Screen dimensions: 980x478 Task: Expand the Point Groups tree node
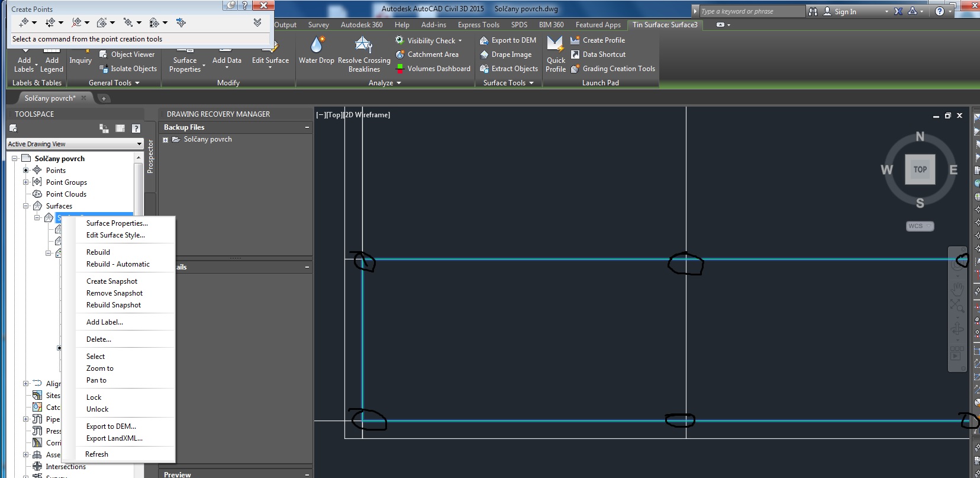(26, 182)
